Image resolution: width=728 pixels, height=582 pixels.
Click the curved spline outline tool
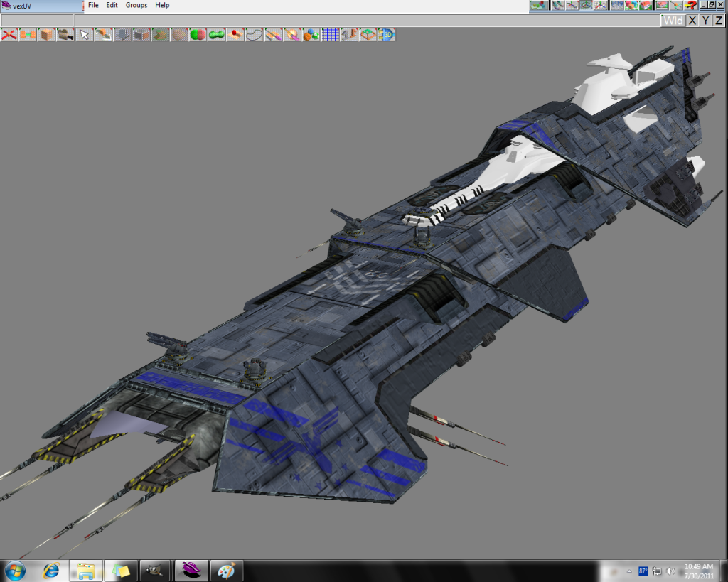tap(255, 35)
